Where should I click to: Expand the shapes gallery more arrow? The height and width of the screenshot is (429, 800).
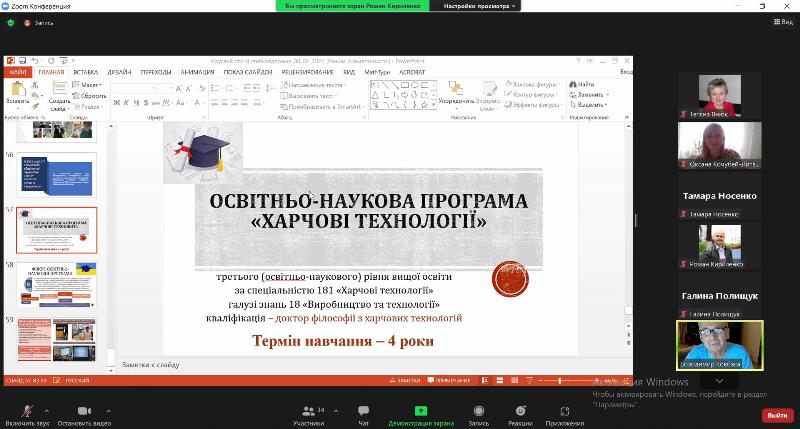pyautogui.click(x=434, y=105)
